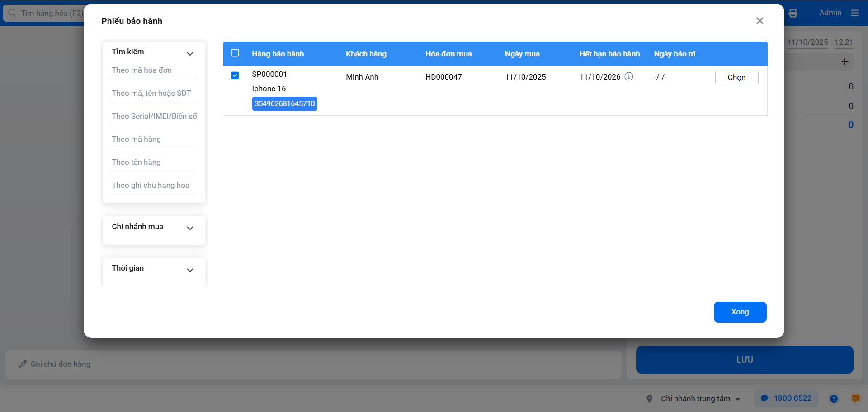Click the 12:21 time field

(844, 42)
